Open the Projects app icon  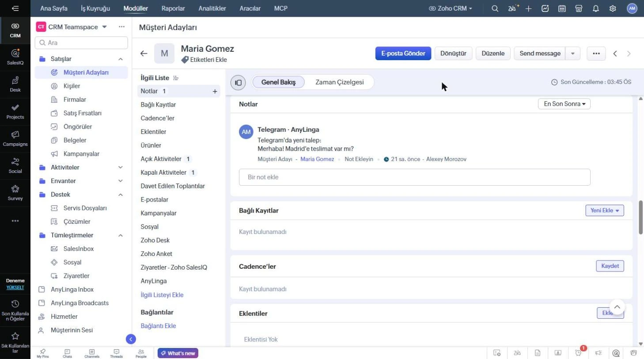15,111
